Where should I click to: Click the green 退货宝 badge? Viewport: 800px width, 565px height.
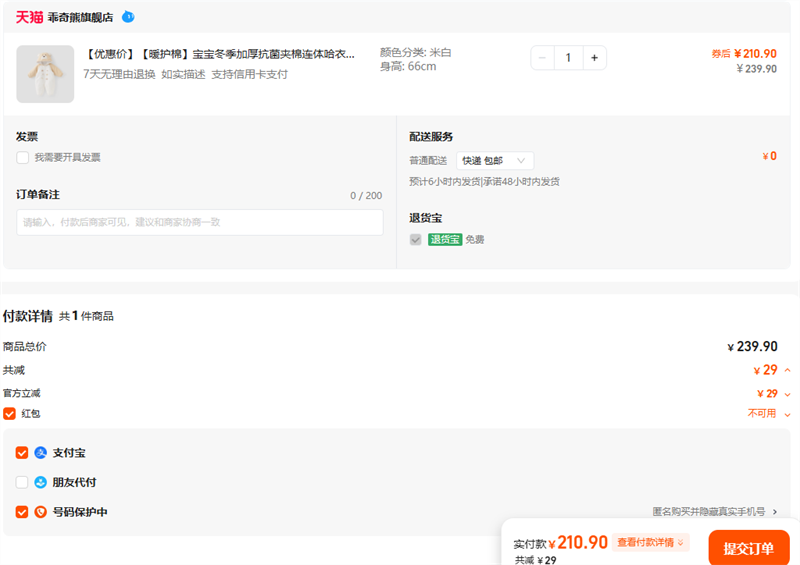coord(445,240)
